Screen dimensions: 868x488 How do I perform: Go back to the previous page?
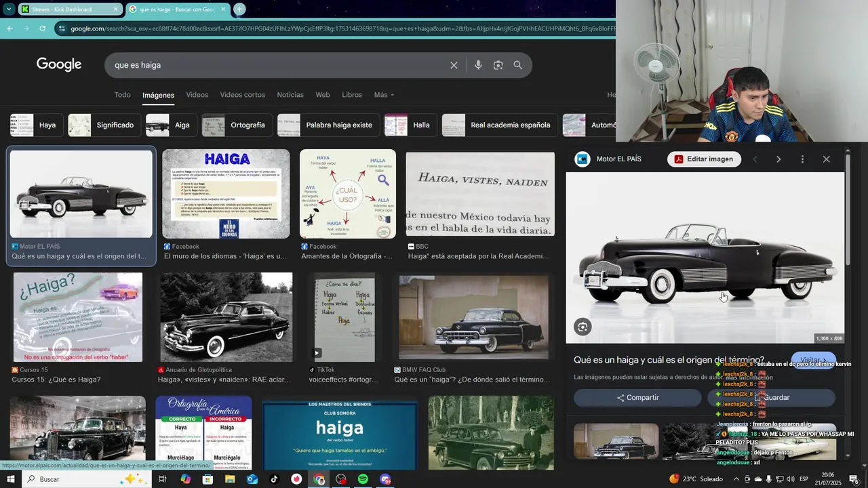pyautogui.click(x=9, y=28)
